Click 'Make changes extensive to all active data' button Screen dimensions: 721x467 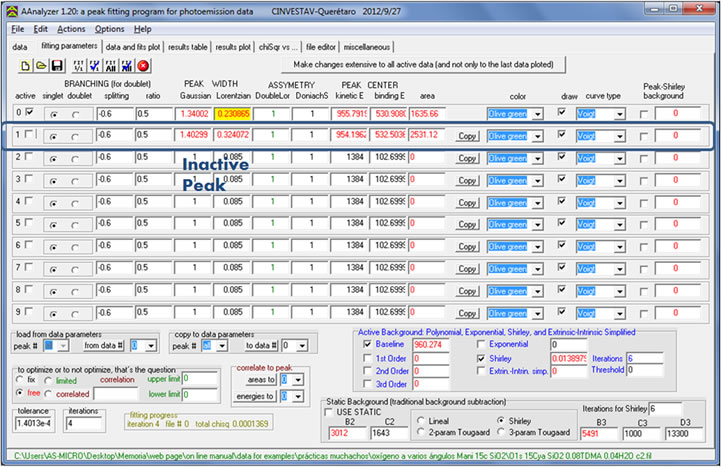[x=425, y=64]
